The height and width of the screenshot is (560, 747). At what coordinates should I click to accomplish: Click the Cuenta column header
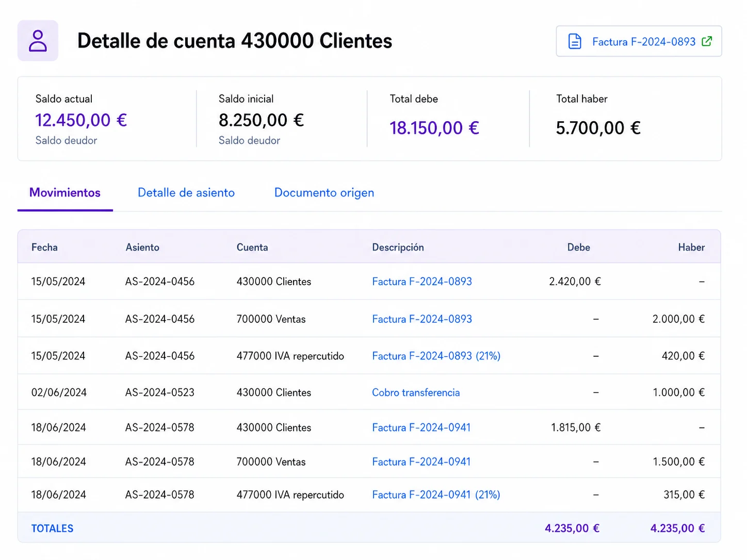coord(252,248)
